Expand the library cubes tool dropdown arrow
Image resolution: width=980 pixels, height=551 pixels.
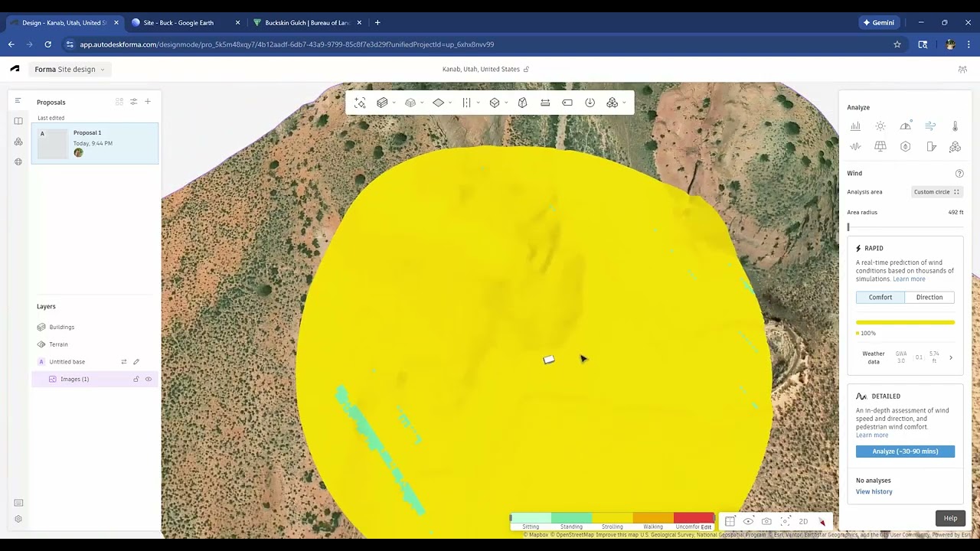(x=624, y=103)
